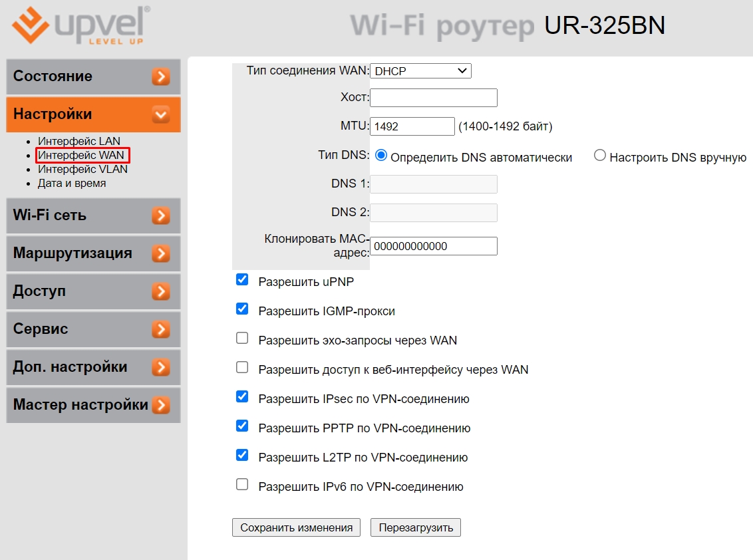Open the Wi-Fi сеть menu section
Viewport: 753px width, 560px height.
pyautogui.click(x=93, y=215)
